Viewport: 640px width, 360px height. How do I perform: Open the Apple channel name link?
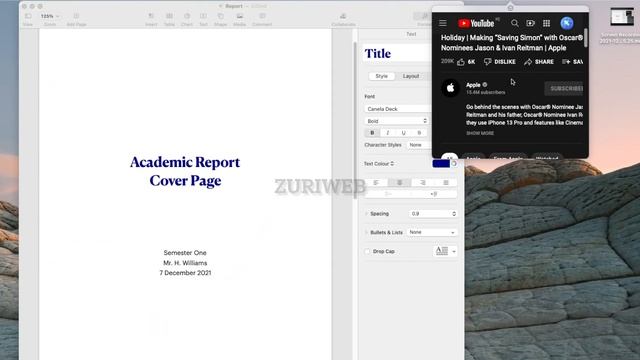(x=473, y=85)
